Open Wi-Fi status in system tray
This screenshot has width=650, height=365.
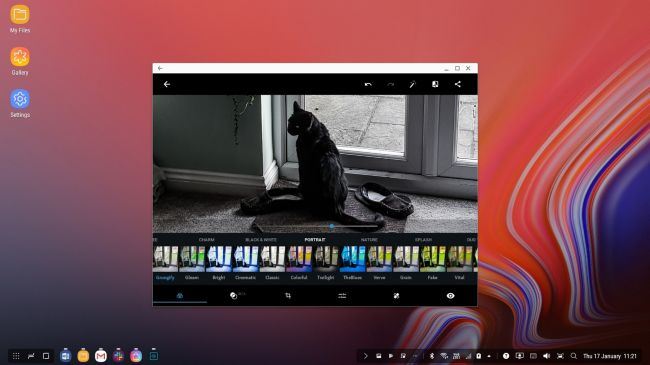(444, 356)
